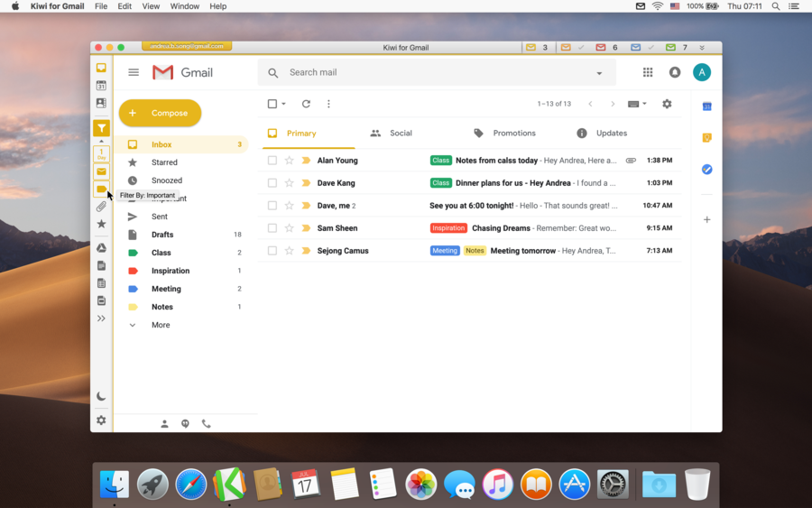Select the Dave, me email checkbox
The width and height of the screenshot is (812, 508).
click(x=272, y=206)
